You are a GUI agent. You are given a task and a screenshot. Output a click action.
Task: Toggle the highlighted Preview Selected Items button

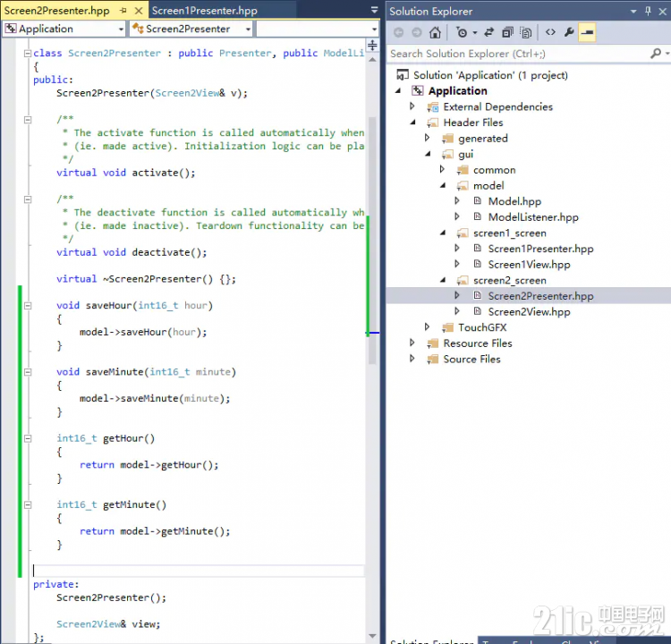click(587, 32)
